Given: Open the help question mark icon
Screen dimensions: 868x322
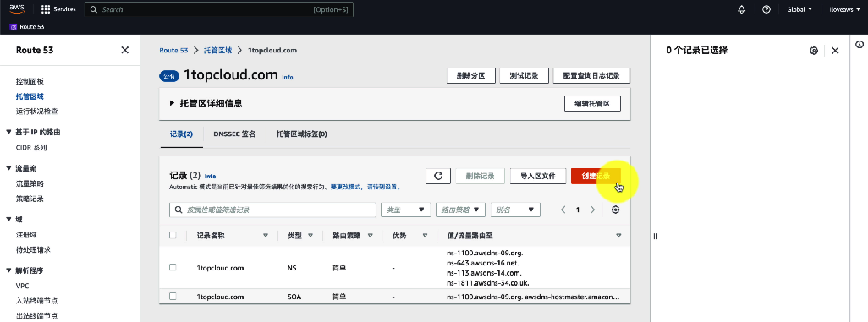Looking at the screenshot, I should (x=766, y=9).
